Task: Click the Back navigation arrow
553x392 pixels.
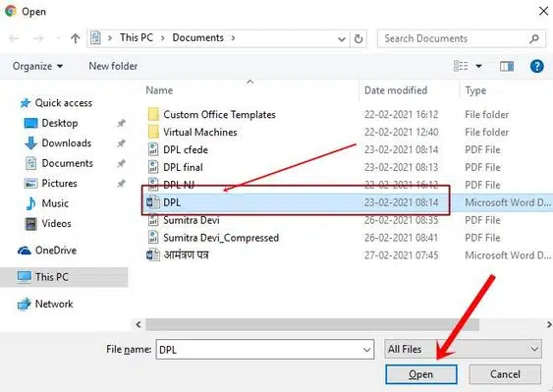Action: click(x=14, y=38)
